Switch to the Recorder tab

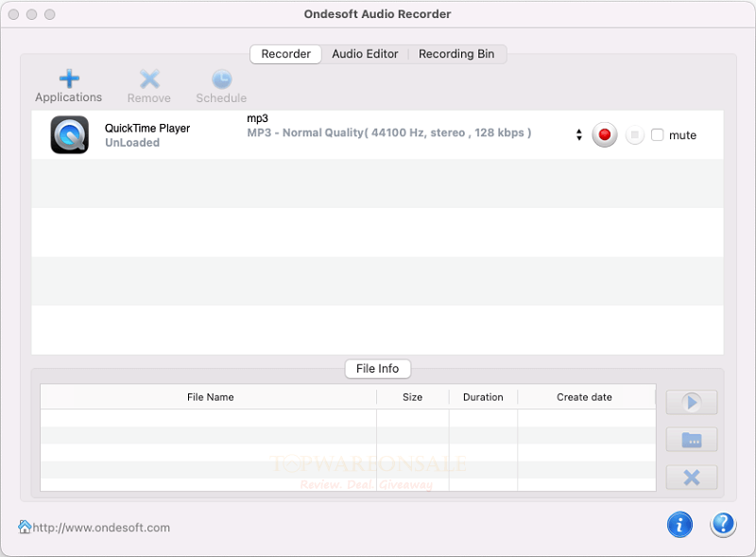pyautogui.click(x=286, y=54)
